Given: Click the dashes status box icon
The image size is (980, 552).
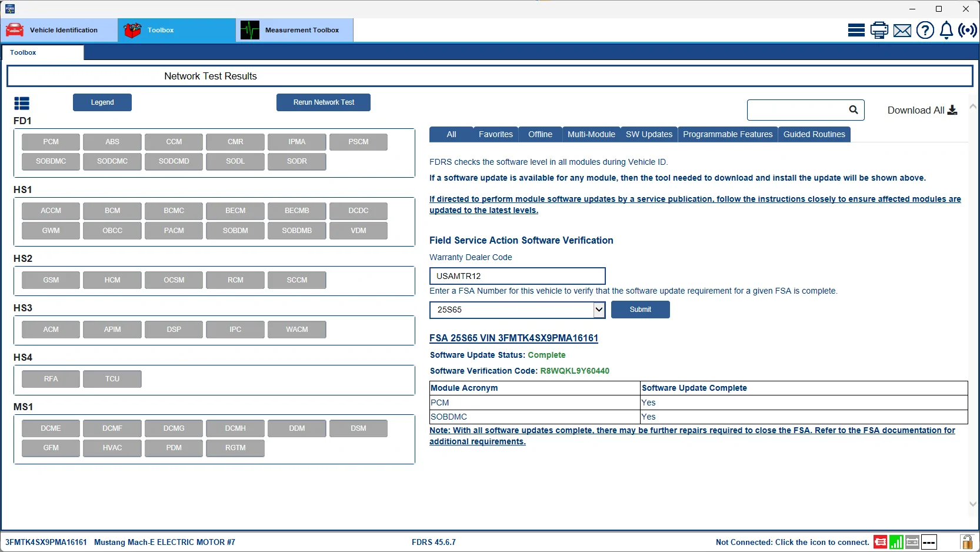Looking at the screenshot, I should 929,542.
